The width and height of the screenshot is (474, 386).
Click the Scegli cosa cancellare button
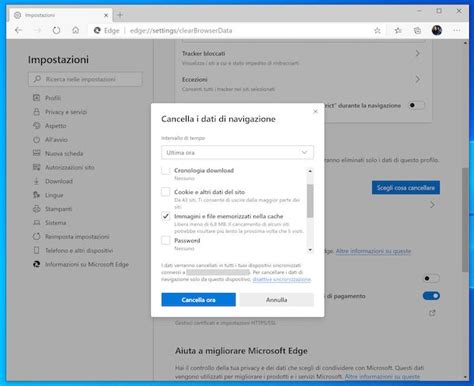point(406,188)
